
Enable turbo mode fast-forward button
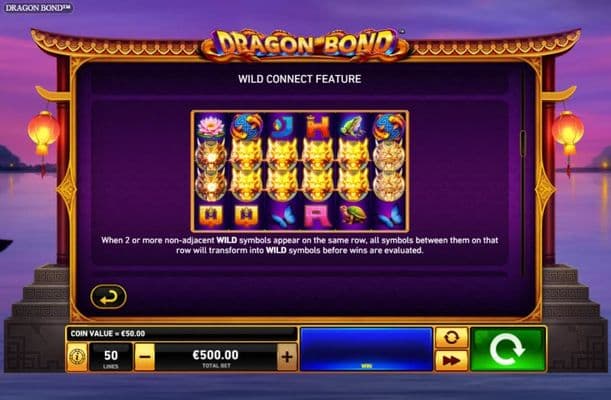(451, 360)
